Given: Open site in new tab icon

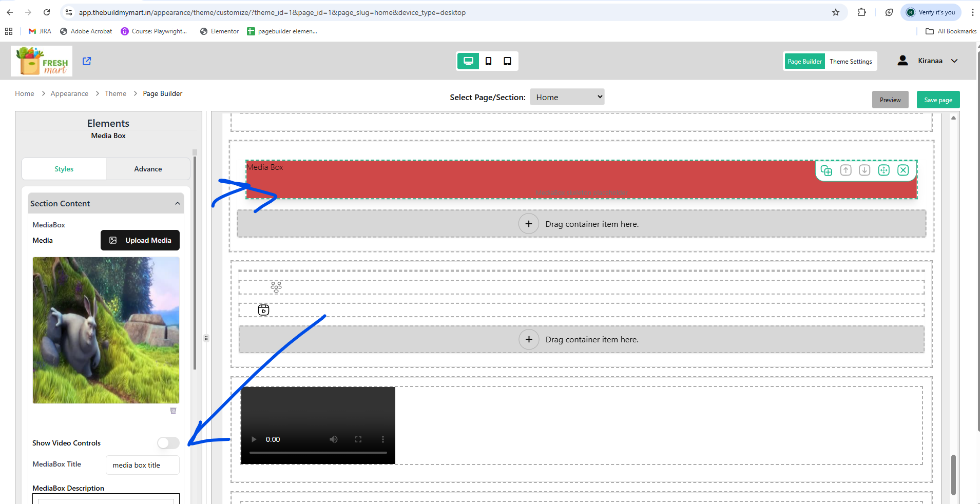Looking at the screenshot, I should 87,61.
